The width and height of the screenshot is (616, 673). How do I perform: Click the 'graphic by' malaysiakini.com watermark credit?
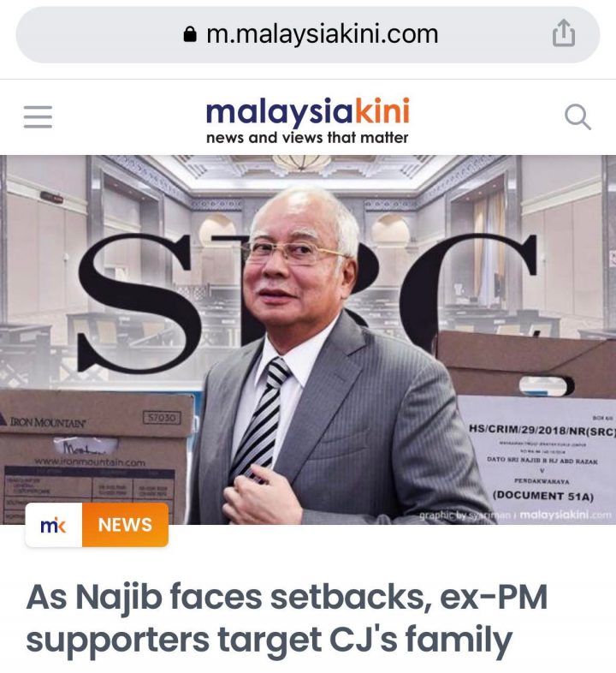pyautogui.click(x=515, y=515)
